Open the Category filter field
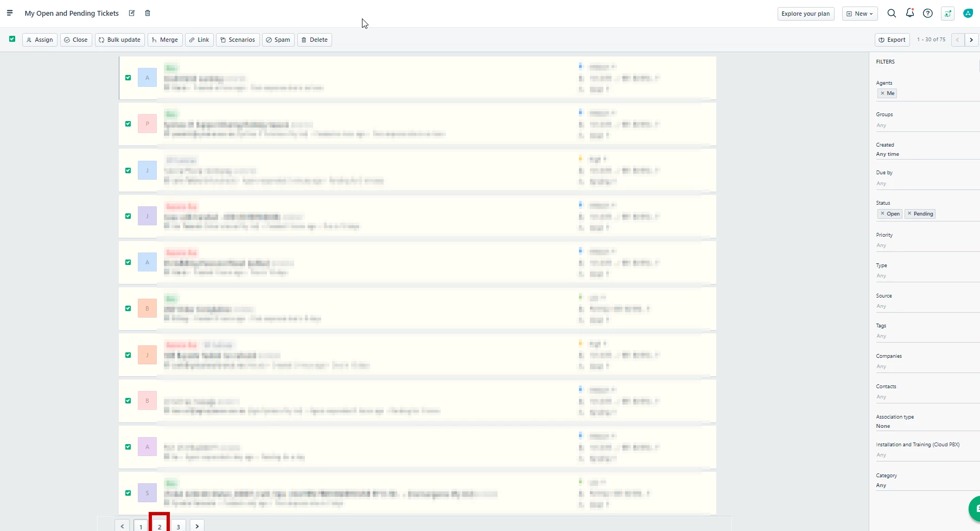 point(927,485)
